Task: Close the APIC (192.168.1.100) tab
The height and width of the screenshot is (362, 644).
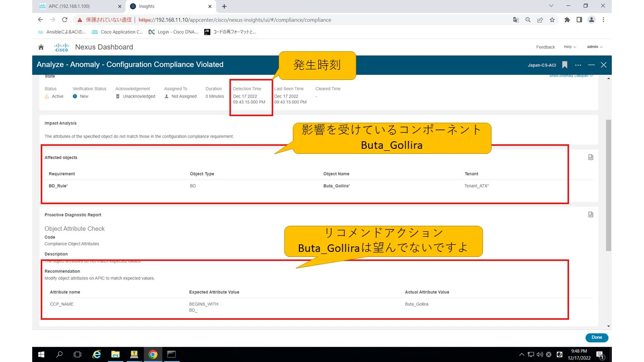Action: pyautogui.click(x=119, y=7)
